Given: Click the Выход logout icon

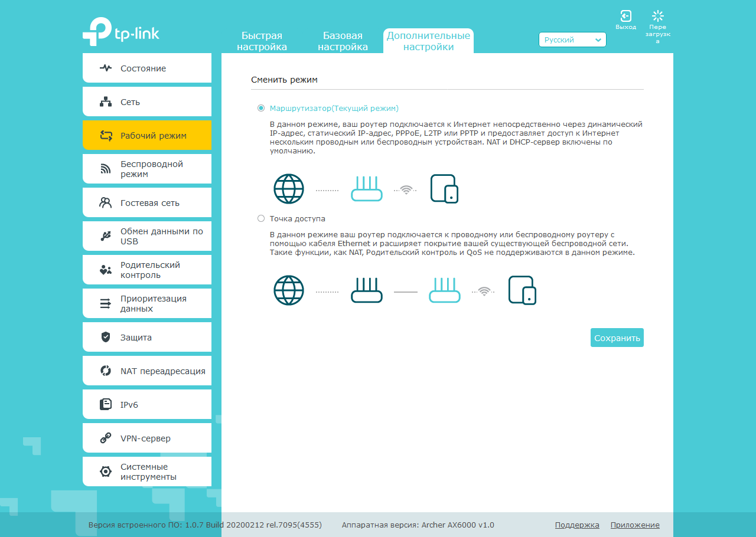Looking at the screenshot, I should [x=626, y=16].
